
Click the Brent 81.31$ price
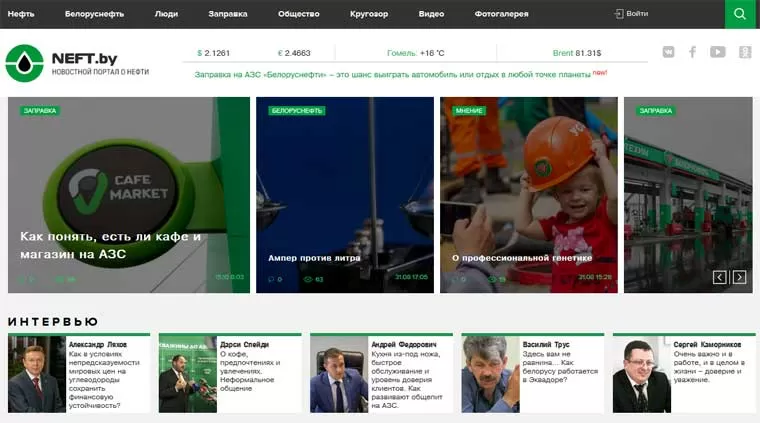[x=577, y=53]
